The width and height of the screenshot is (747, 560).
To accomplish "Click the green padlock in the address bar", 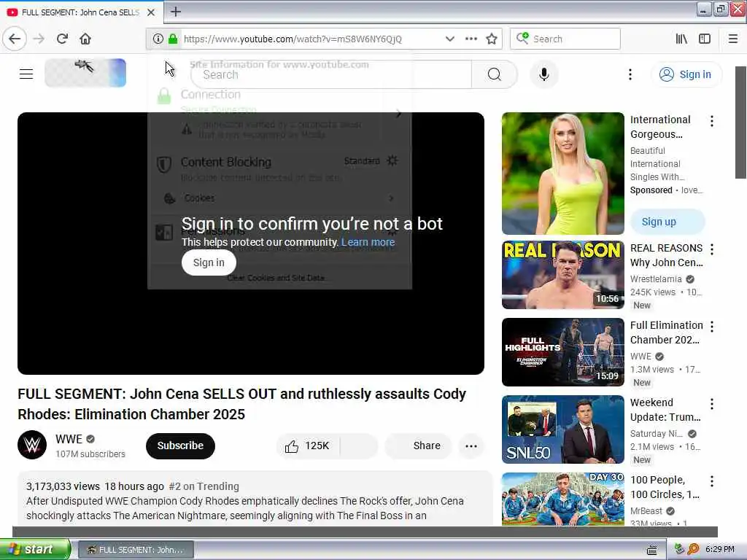I will (x=173, y=39).
